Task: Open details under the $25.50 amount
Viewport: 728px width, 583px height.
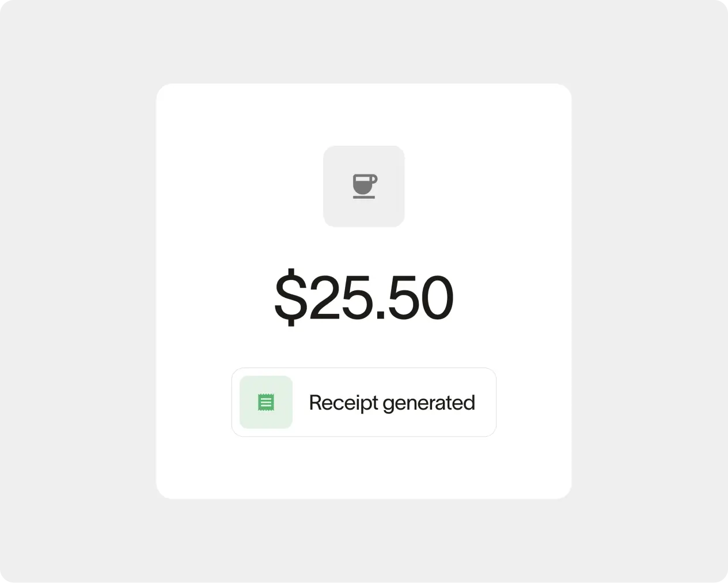Action: click(x=363, y=402)
